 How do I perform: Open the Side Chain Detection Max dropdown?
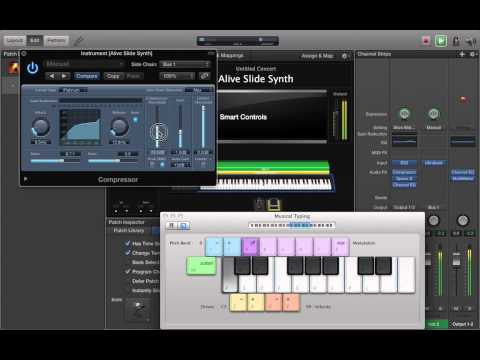coord(199,90)
